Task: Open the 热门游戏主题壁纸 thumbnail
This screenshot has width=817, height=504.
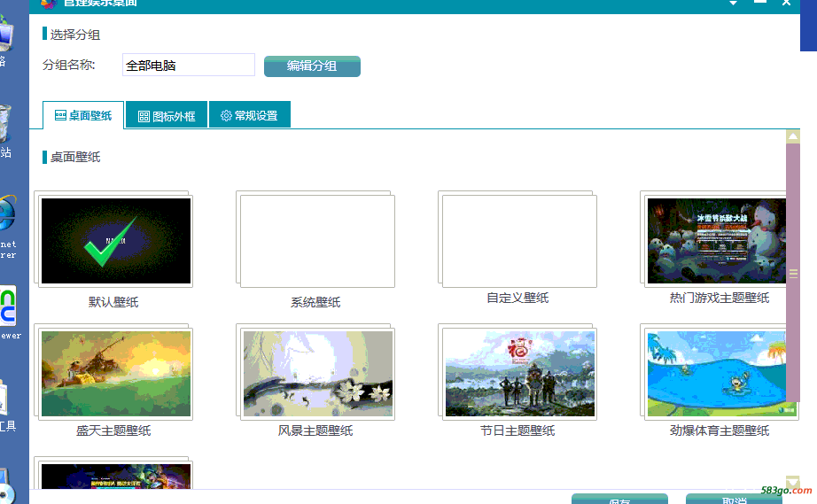Action: tap(717, 241)
